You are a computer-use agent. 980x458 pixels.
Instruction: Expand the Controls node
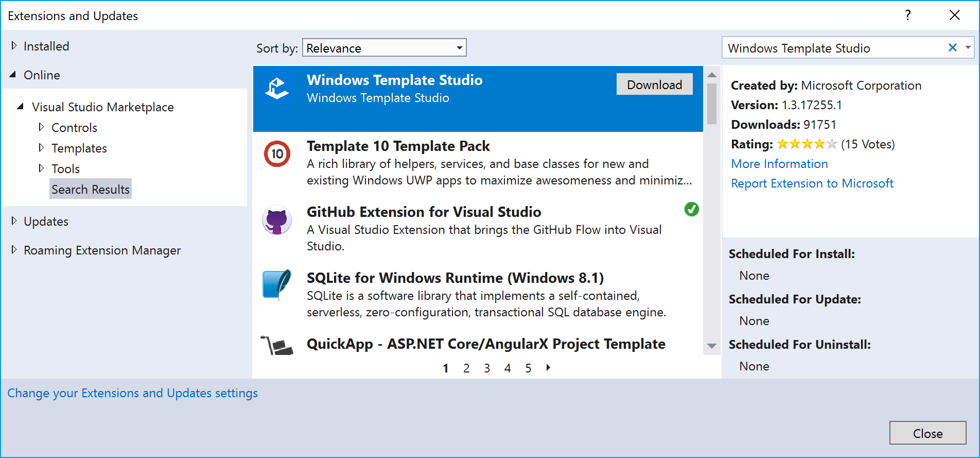[x=42, y=127]
